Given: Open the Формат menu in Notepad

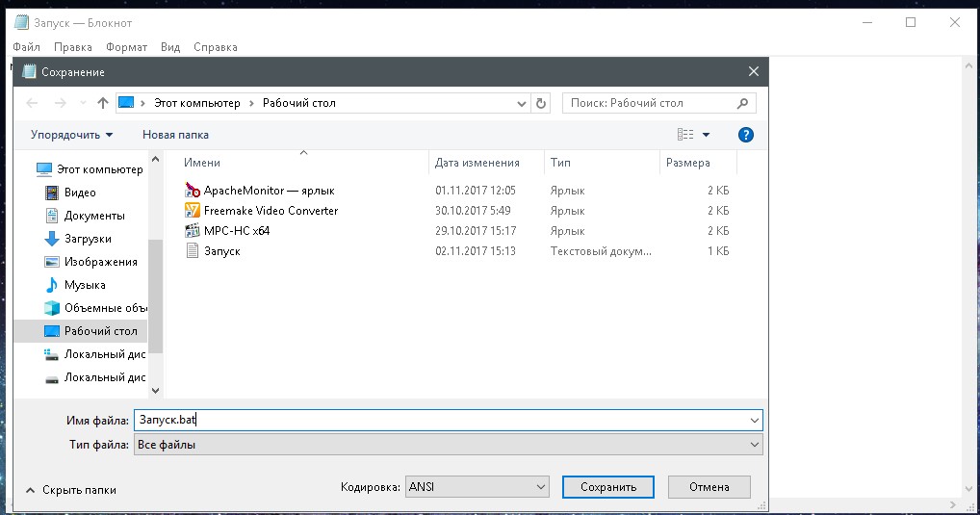Looking at the screenshot, I should point(126,47).
